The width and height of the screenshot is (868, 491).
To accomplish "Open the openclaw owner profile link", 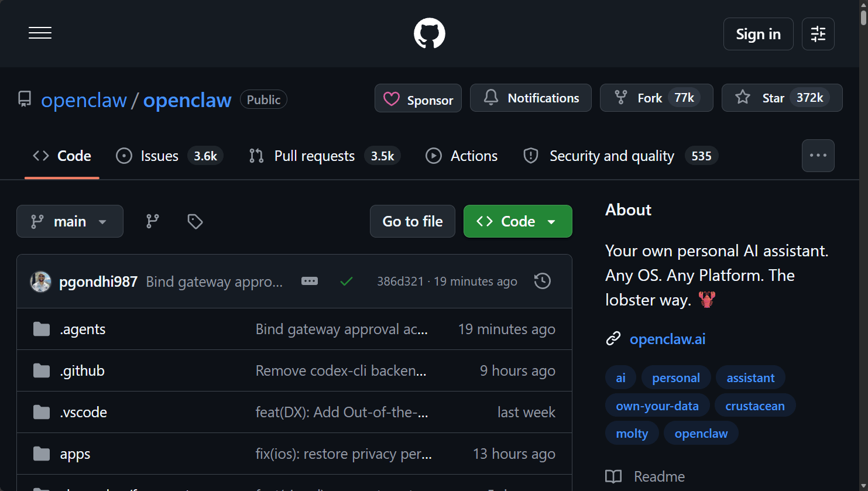I will 84,100.
